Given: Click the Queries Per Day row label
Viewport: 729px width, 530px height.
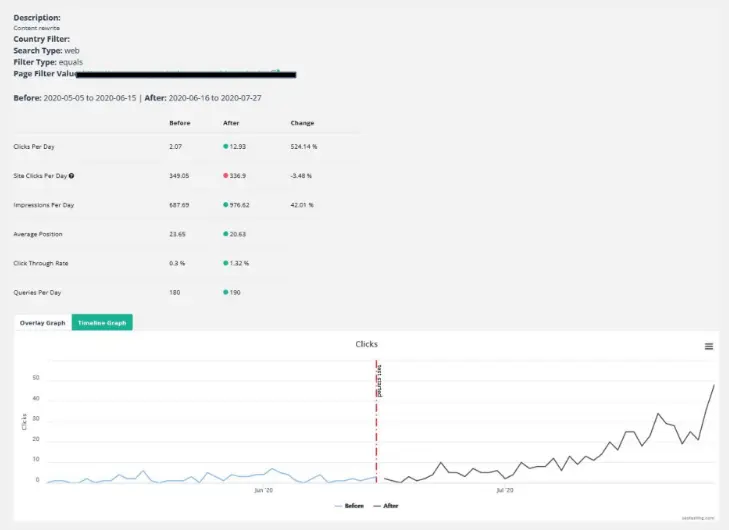Looking at the screenshot, I should pyautogui.click(x=37, y=292).
